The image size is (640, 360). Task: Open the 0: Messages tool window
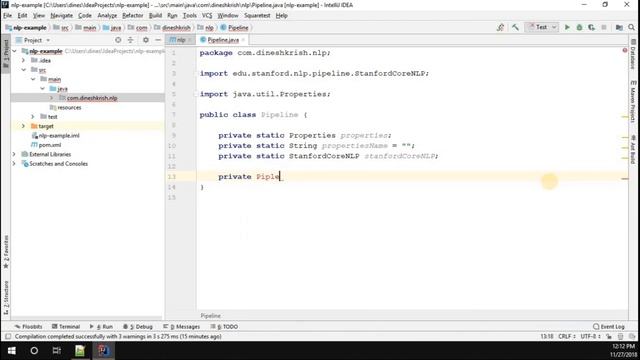pos(182,327)
